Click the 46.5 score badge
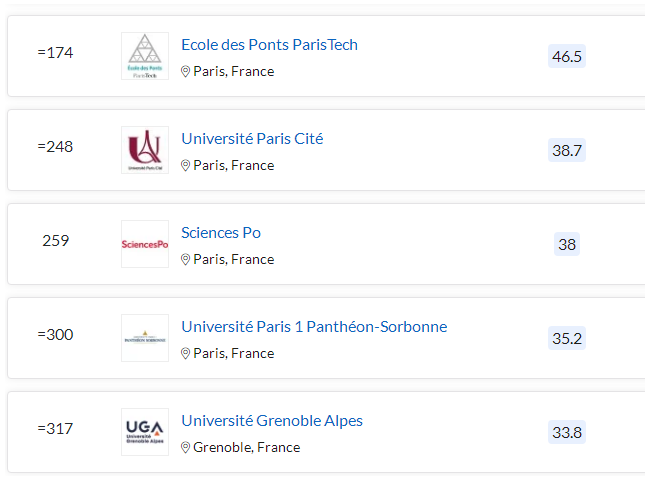Screen dimensions: 646x479 coord(567,56)
